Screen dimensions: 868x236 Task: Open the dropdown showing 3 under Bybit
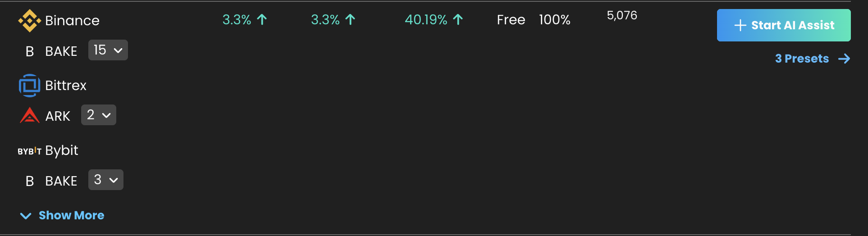(106, 180)
